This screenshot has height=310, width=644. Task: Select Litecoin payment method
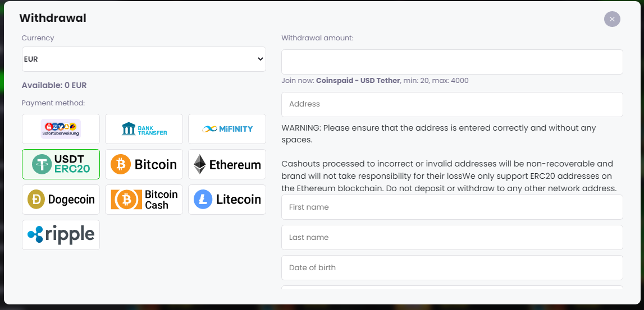pos(227,200)
